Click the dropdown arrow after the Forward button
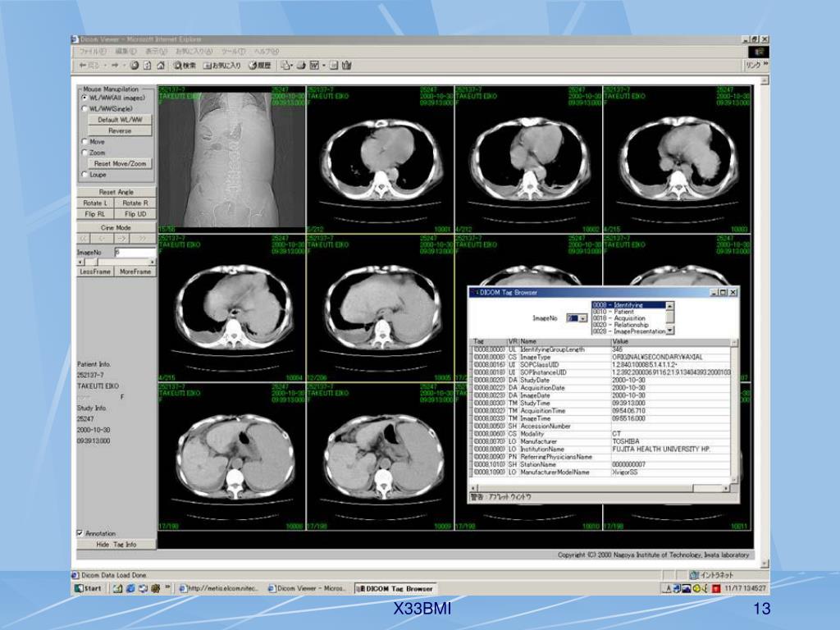 coord(124,66)
